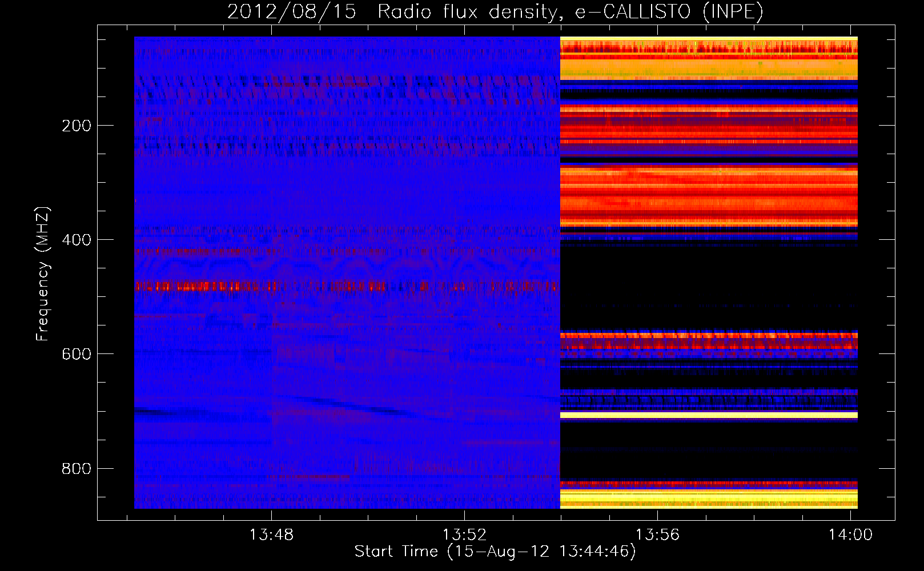Select the "200" frequency tick label
Screen dimensions: 924x571
77,126
